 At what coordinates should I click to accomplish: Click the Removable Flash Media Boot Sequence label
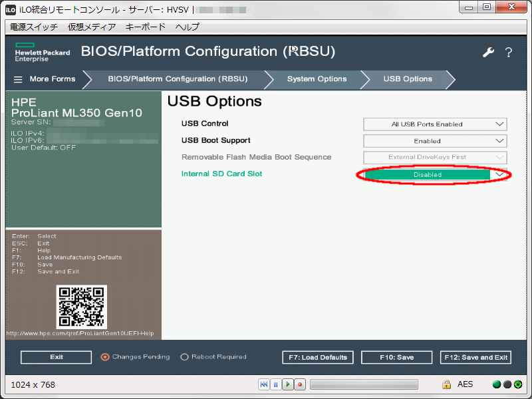[x=256, y=157]
